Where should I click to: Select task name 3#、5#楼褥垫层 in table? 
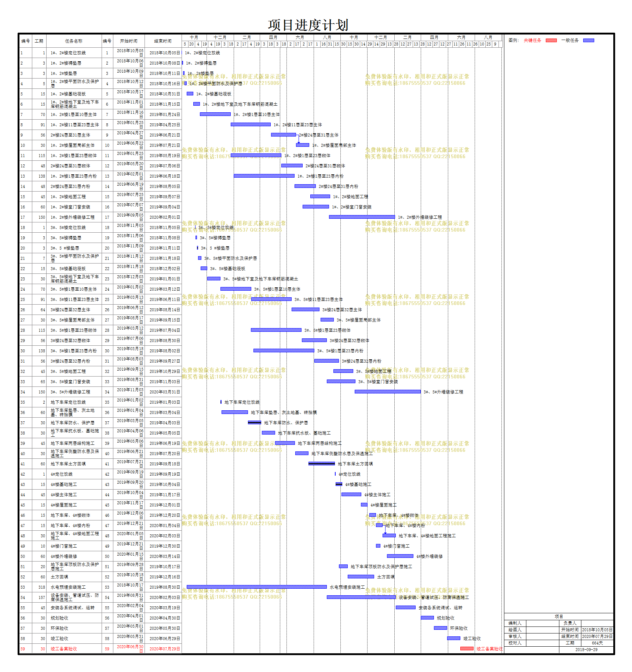pyautogui.click(x=66, y=238)
